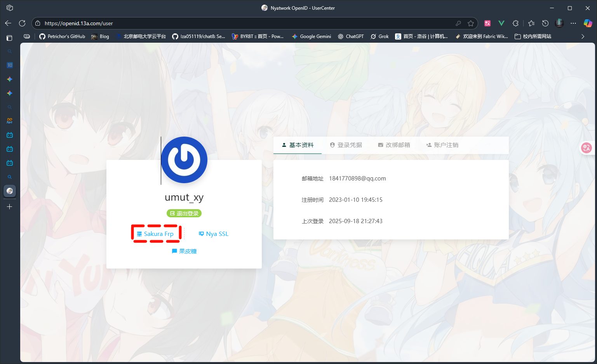
Task: Open the tab actions menu at top left
Action: (9, 7)
